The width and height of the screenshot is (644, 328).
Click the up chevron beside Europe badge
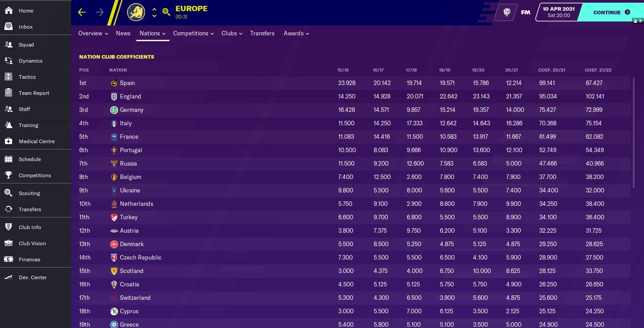154,9
